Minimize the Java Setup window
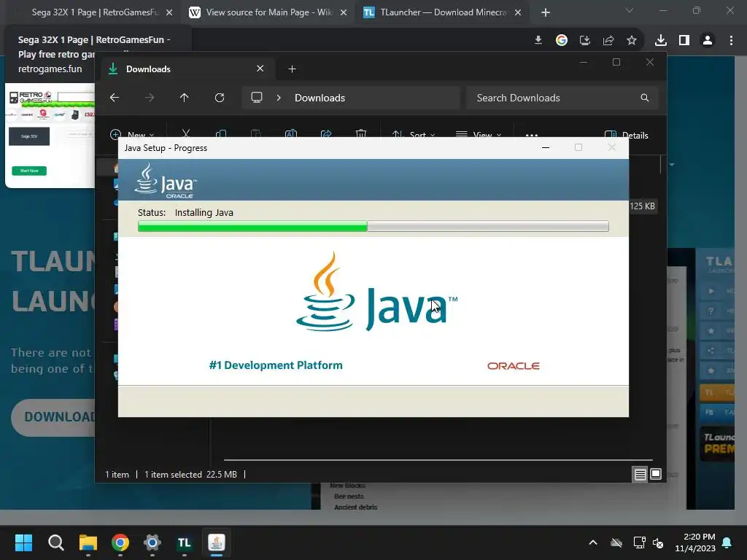This screenshot has height=560, width=747. [x=546, y=147]
